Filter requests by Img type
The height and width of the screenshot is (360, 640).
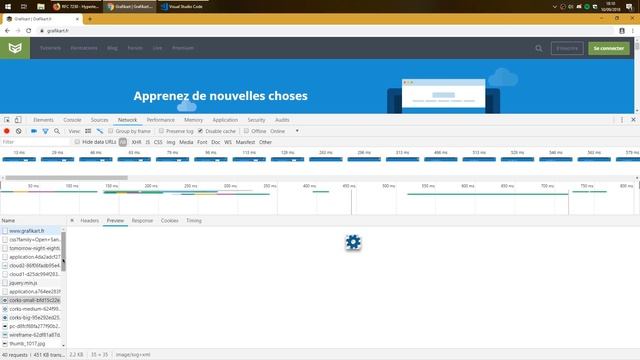point(171,142)
